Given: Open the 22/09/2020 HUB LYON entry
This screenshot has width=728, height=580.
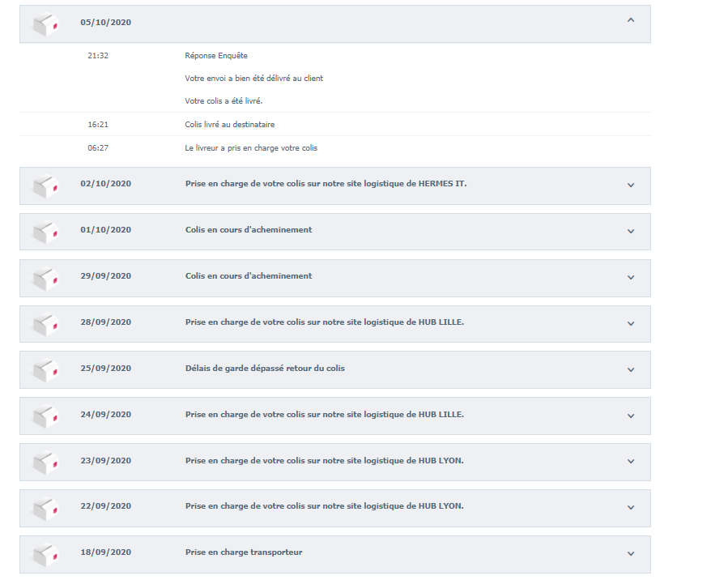Looking at the screenshot, I should pos(334,508).
